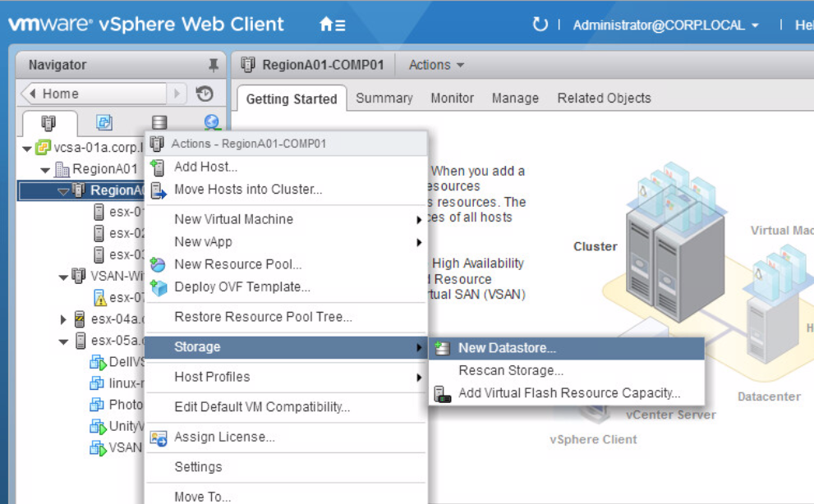Switch to Storage navigator tab icon
This screenshot has width=814, height=504.
[159, 122]
